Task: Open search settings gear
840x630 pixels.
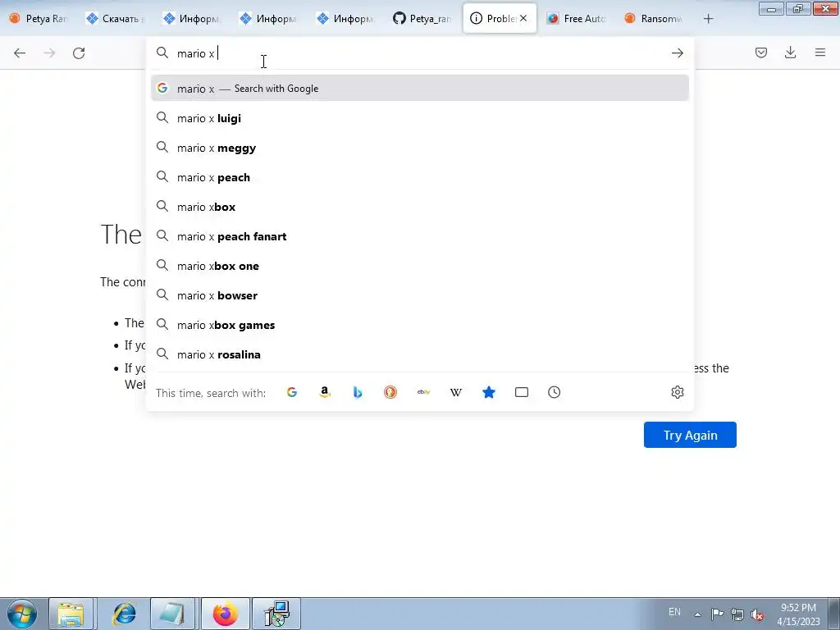Action: coord(677,392)
